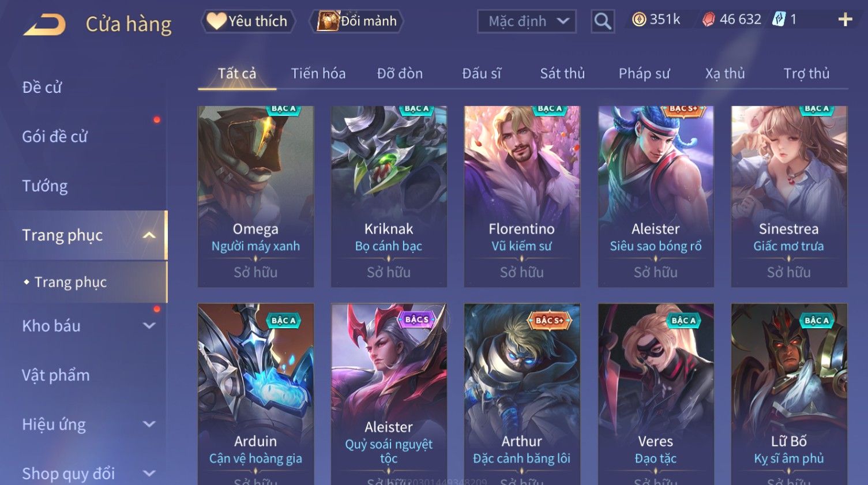Select Florentino Vũ kiếm sư skin card
Image resolution: width=868 pixels, height=485 pixels.
pyautogui.click(x=522, y=196)
